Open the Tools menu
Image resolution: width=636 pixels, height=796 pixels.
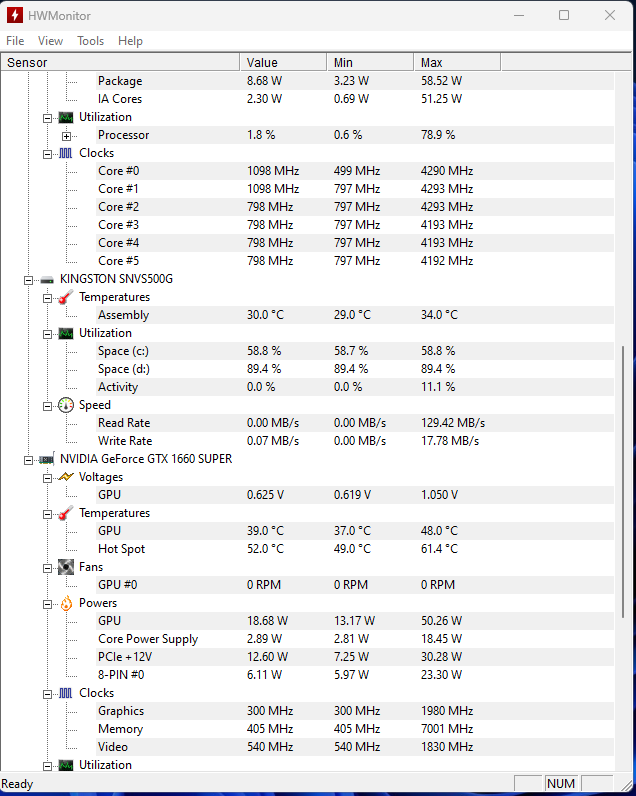pos(90,41)
